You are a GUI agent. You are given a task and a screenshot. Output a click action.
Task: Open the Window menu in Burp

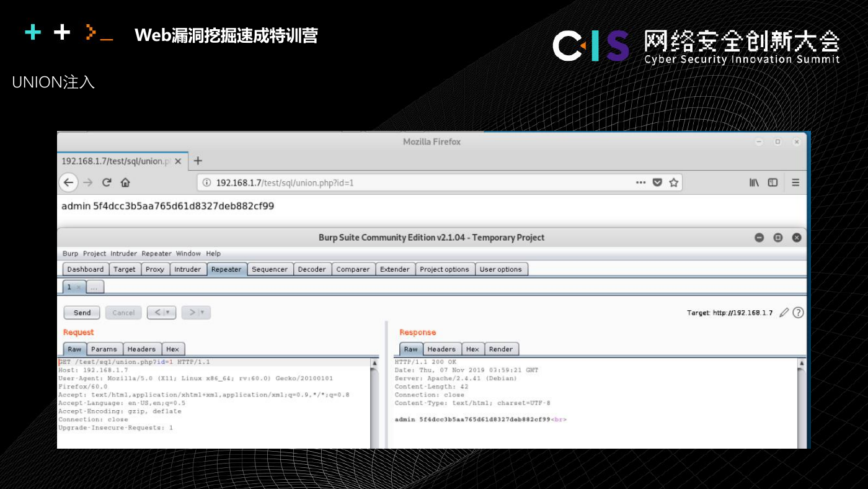[x=188, y=253]
